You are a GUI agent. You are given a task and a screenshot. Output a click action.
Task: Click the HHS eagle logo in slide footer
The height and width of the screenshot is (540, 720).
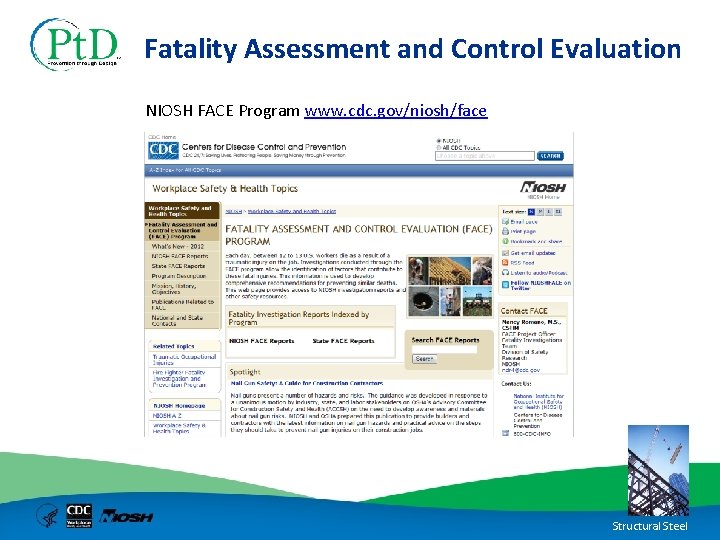pyautogui.click(x=47, y=515)
